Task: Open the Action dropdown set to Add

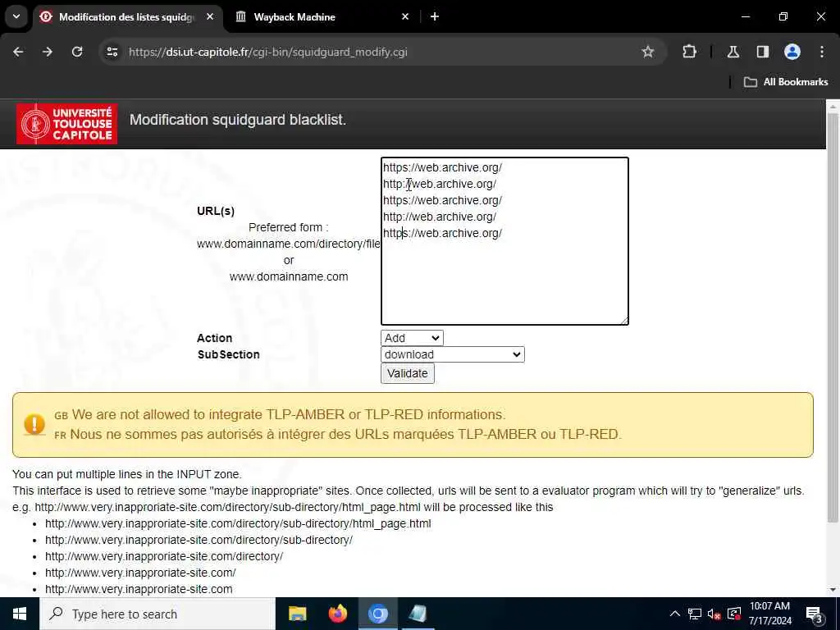Action: coord(412,338)
